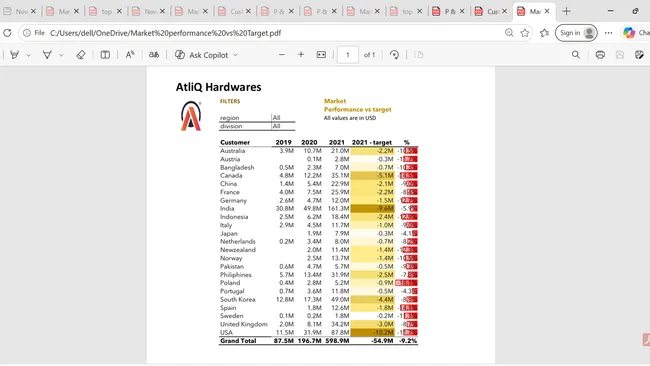Viewport: 650px width, 366px height.
Task: Click the Grand Total -54.9M value
Action: (381, 341)
